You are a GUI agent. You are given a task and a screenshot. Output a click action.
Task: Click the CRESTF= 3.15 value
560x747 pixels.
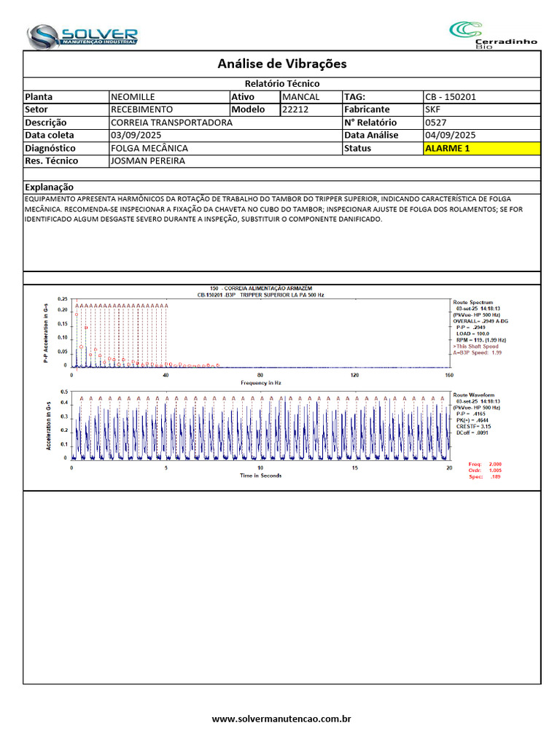coord(473,426)
